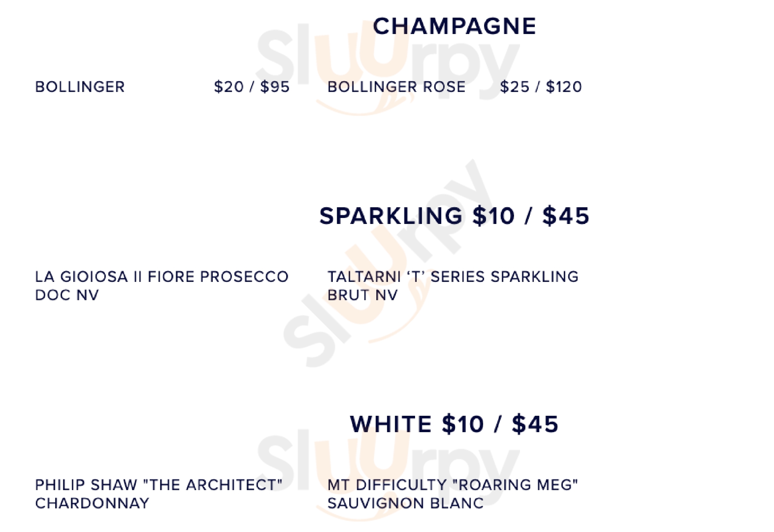Select Taltarni 'T' Series Sparkling item

pyautogui.click(x=453, y=277)
